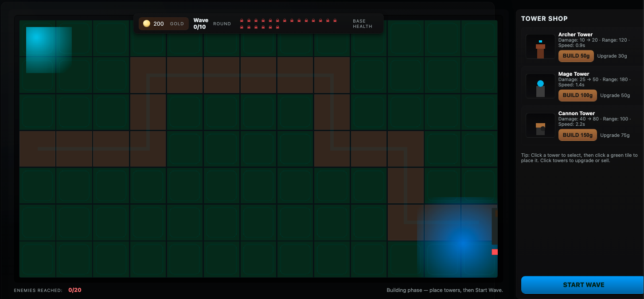Viewport: 644px width, 299px height.
Task: Click the cyan enemy spawn portal
Action: 49,50
